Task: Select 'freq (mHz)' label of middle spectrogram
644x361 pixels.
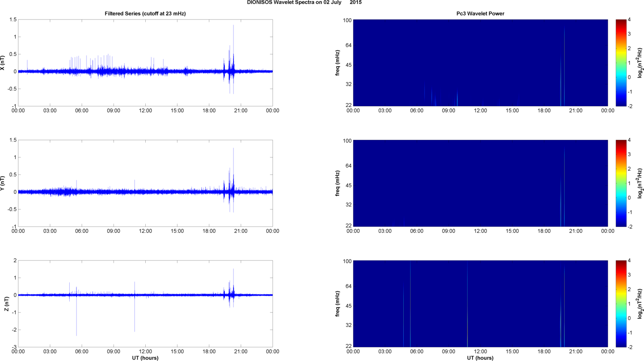Action: [x=337, y=183]
